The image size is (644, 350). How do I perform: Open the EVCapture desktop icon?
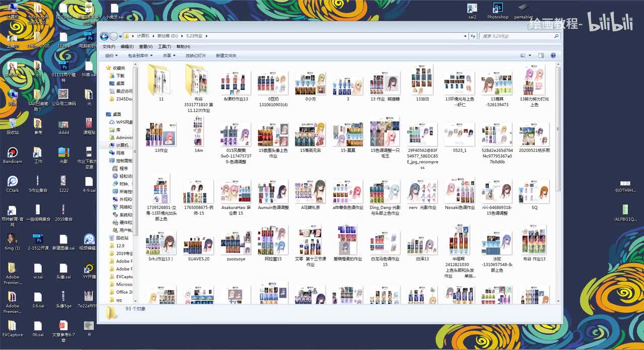pyautogui.click(x=13, y=328)
